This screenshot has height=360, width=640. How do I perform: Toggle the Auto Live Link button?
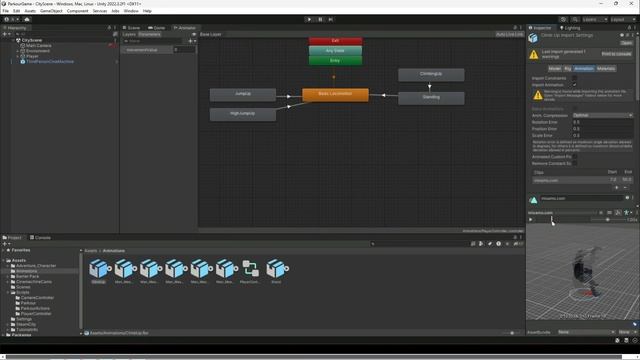509,34
